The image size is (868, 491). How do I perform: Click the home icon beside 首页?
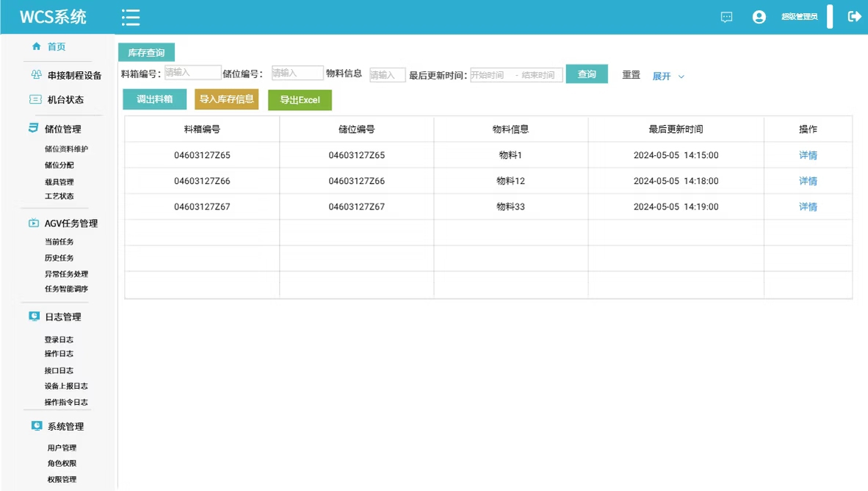point(37,46)
